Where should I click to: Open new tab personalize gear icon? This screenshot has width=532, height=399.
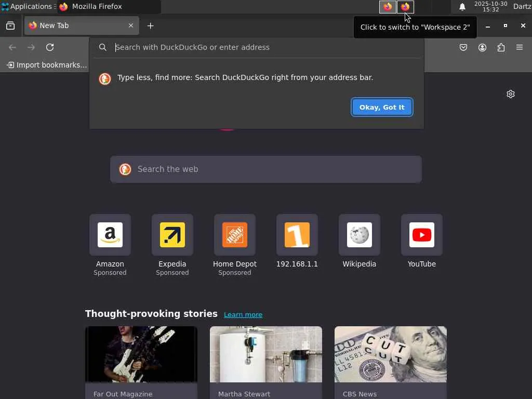coord(511,94)
